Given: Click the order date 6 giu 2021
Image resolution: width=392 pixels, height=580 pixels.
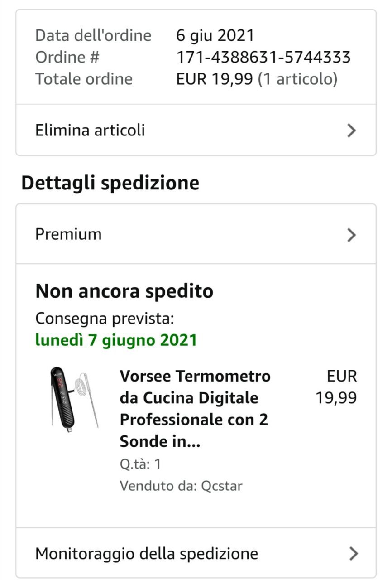Looking at the screenshot, I should [x=215, y=35].
